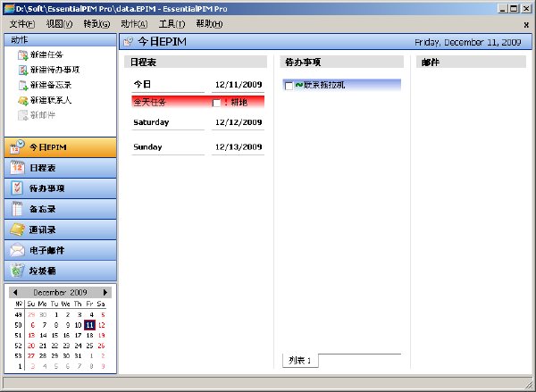Open the 视图(V) menu
The width and height of the screenshot is (536, 392).
click(60, 24)
